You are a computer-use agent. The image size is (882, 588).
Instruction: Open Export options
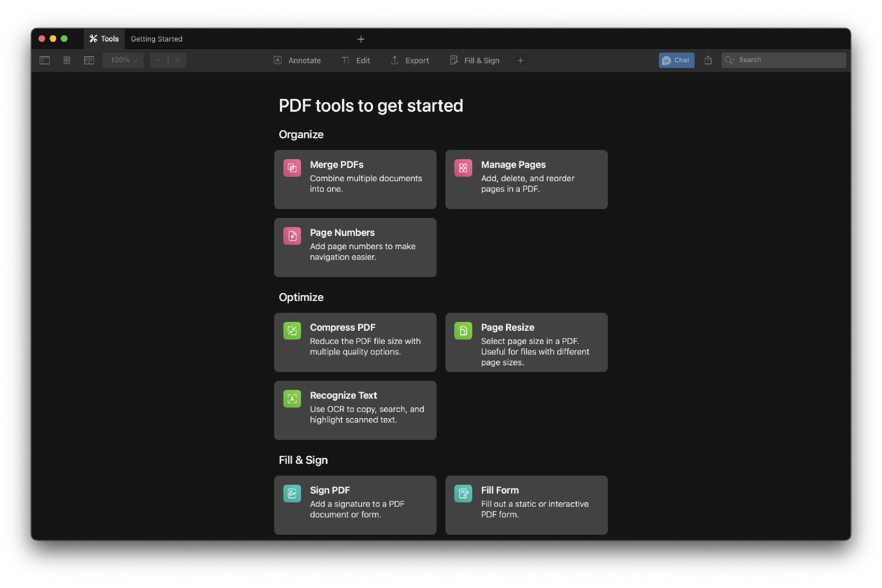point(409,60)
